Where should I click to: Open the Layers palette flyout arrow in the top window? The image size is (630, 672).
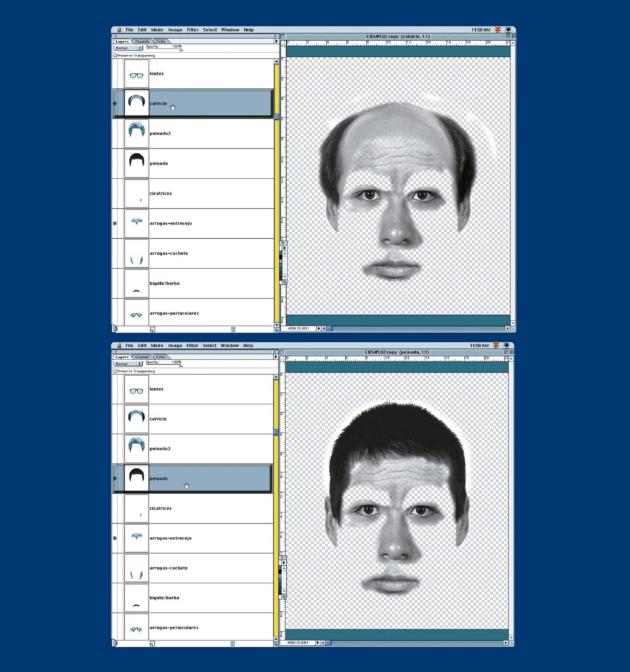pos(276,41)
